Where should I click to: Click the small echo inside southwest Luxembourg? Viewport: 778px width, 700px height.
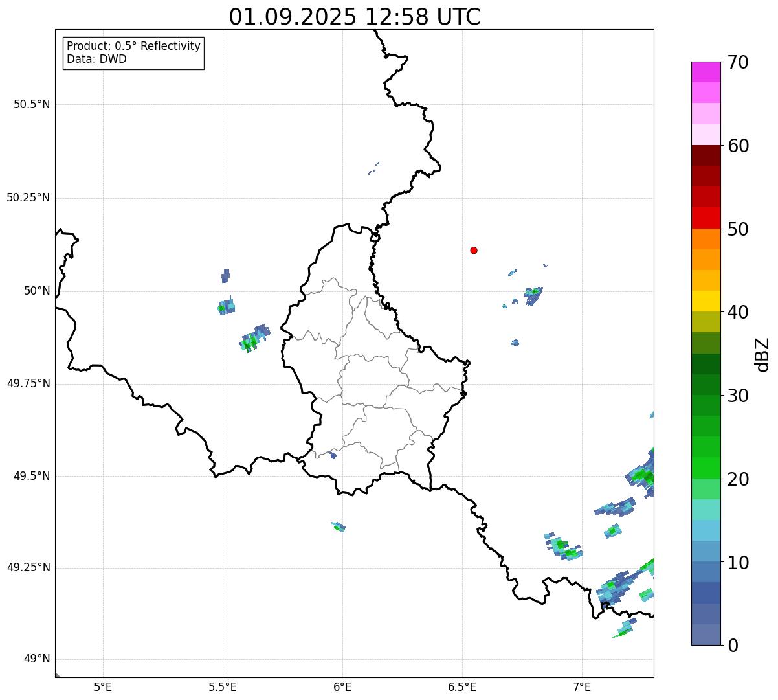point(333,455)
